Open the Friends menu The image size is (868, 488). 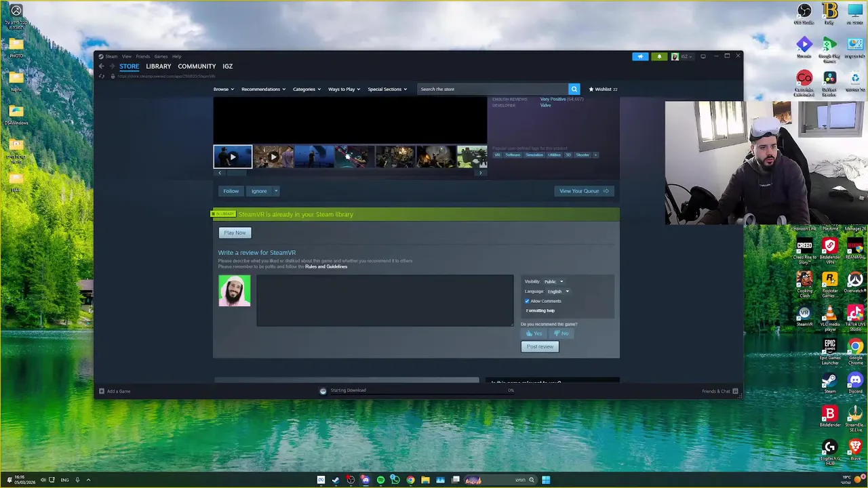click(x=142, y=56)
